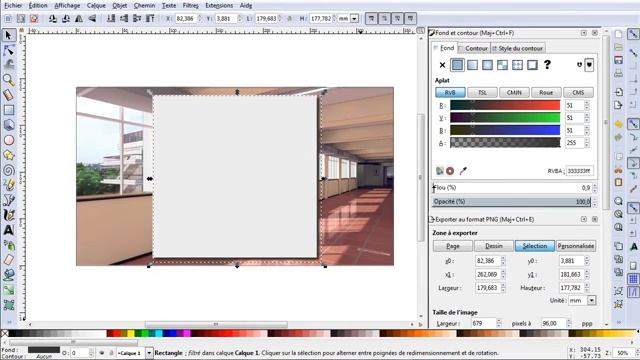Viewport: 640px width, 360px height.
Task: Select the Spray tool
Action: [9, 245]
